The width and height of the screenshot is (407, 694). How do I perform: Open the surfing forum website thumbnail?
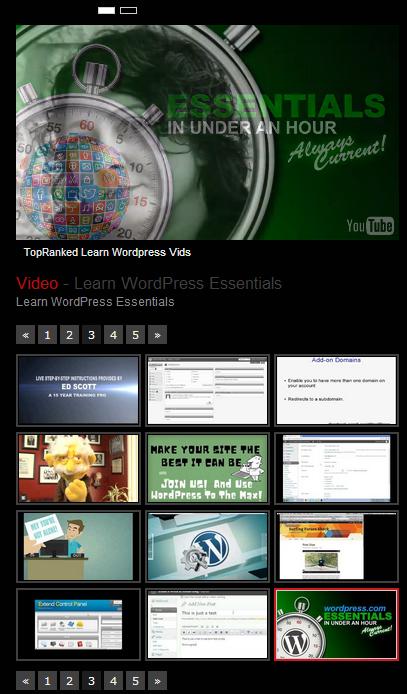pos(336,546)
